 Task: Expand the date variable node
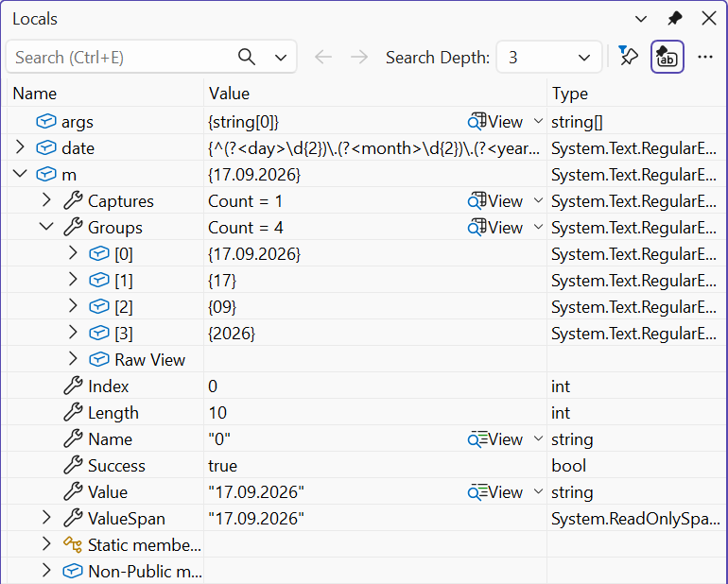(x=20, y=147)
